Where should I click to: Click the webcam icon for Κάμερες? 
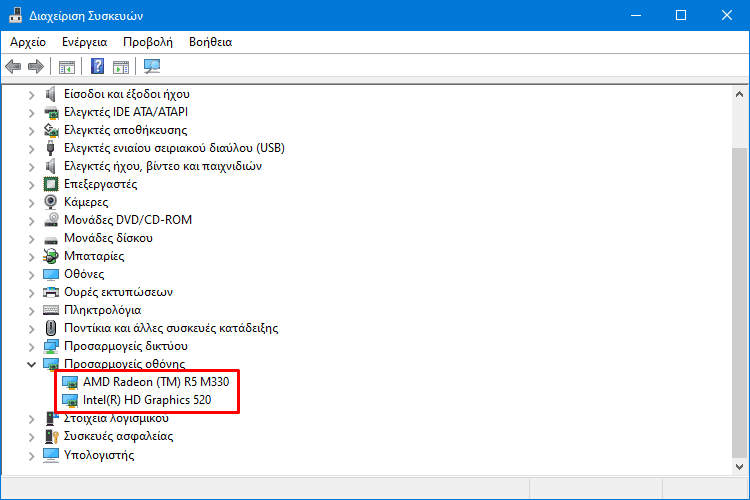pos(51,202)
